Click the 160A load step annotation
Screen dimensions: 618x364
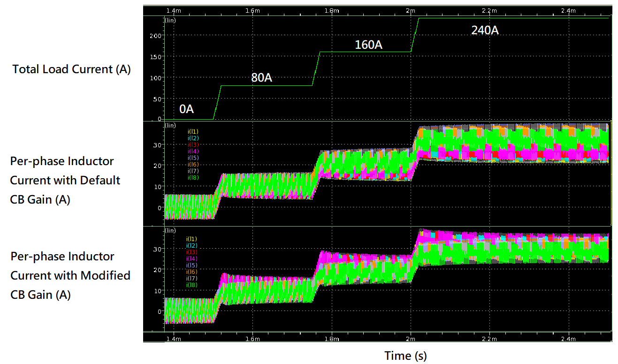click(x=368, y=45)
